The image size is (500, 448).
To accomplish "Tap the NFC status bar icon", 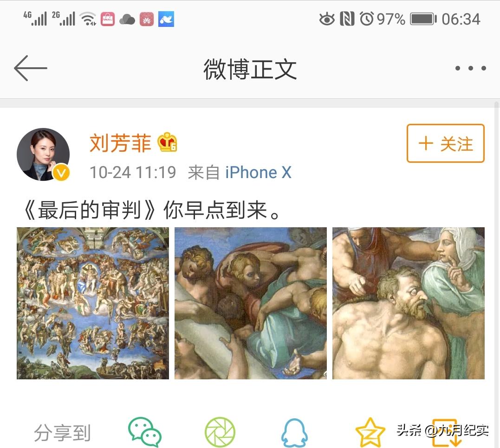I will coord(347,19).
